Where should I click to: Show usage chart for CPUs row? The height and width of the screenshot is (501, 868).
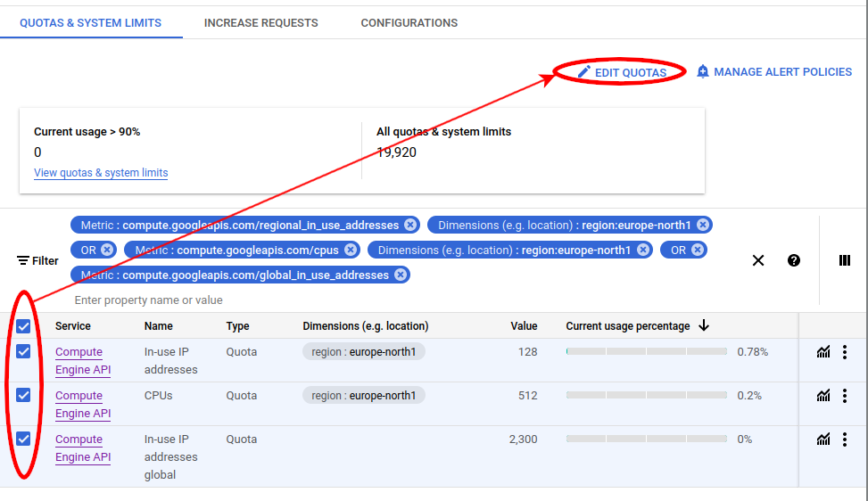point(823,396)
